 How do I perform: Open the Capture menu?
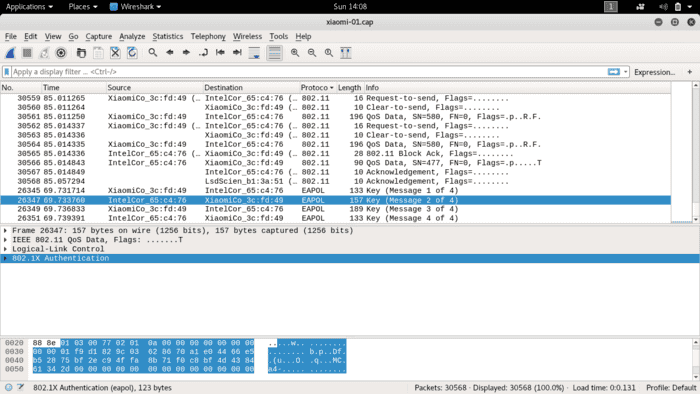[x=99, y=37]
